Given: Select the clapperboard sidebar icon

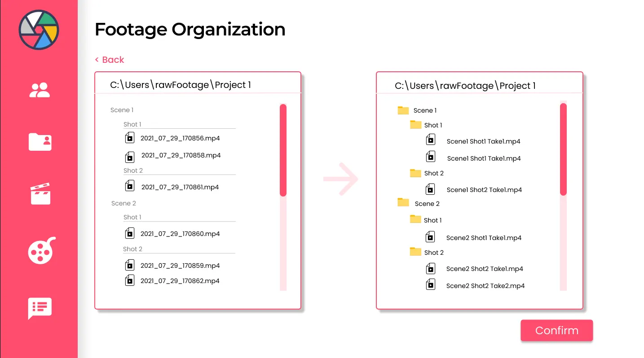Looking at the screenshot, I should click(40, 194).
